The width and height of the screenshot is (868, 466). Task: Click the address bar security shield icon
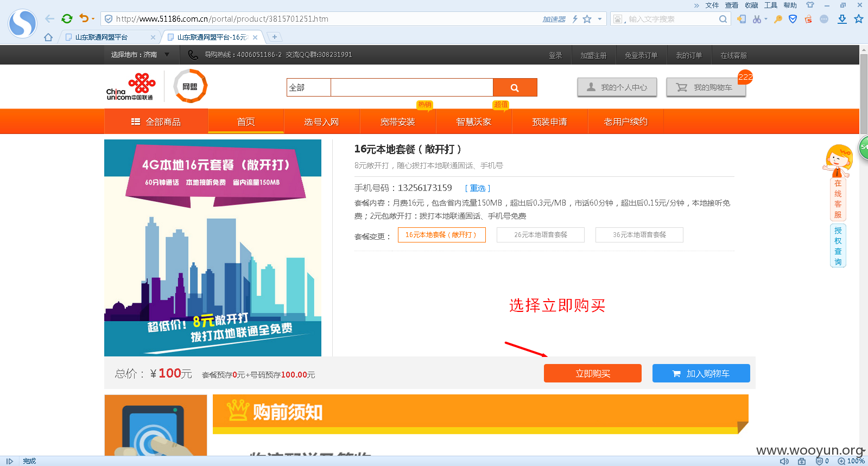109,19
